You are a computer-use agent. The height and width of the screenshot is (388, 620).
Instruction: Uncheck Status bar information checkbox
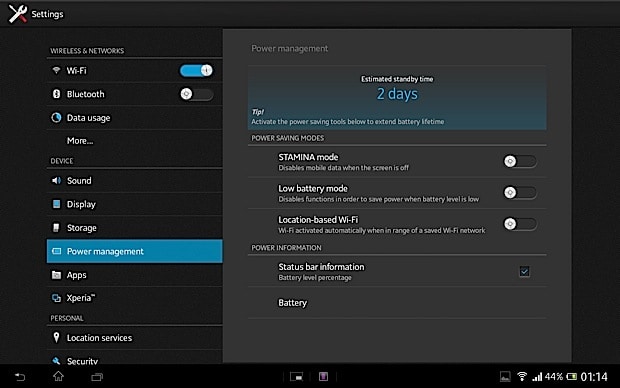[x=524, y=271]
